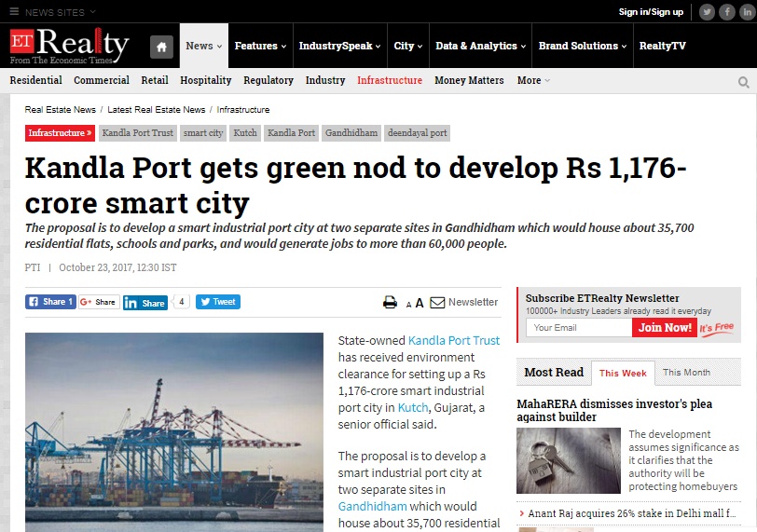
Task: Click the Join Now! button
Action: [665, 328]
